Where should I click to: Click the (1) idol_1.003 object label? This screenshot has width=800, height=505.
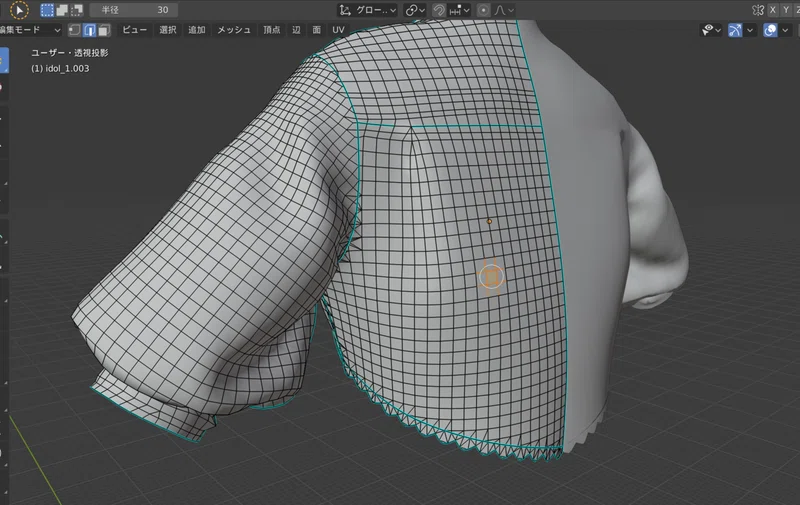[60, 68]
